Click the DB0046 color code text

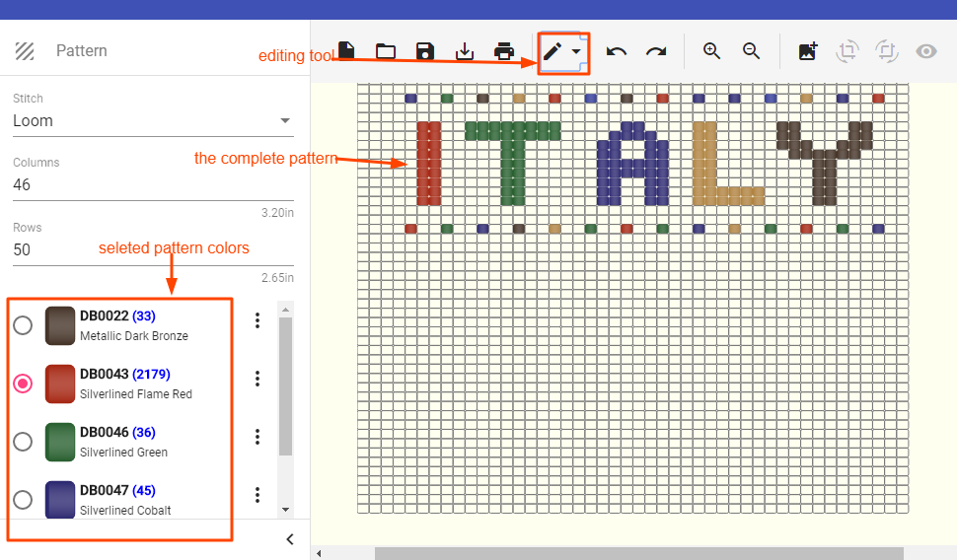pyautogui.click(x=105, y=432)
